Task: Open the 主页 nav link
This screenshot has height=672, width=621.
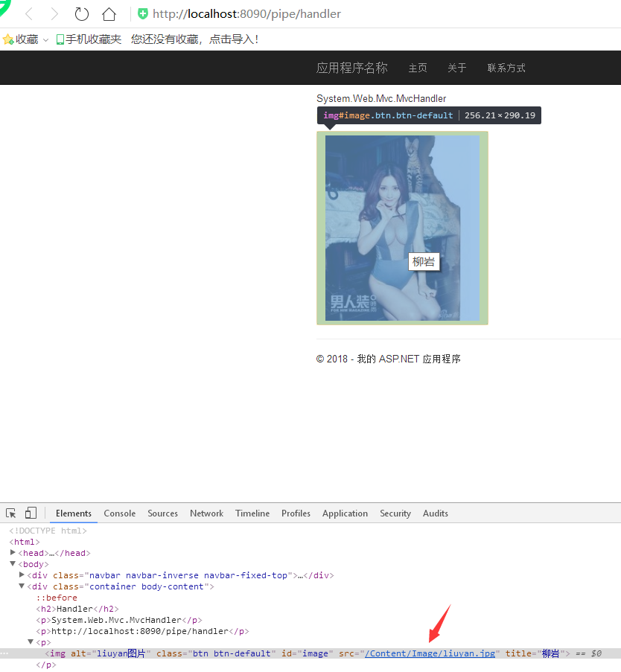Action: [417, 68]
